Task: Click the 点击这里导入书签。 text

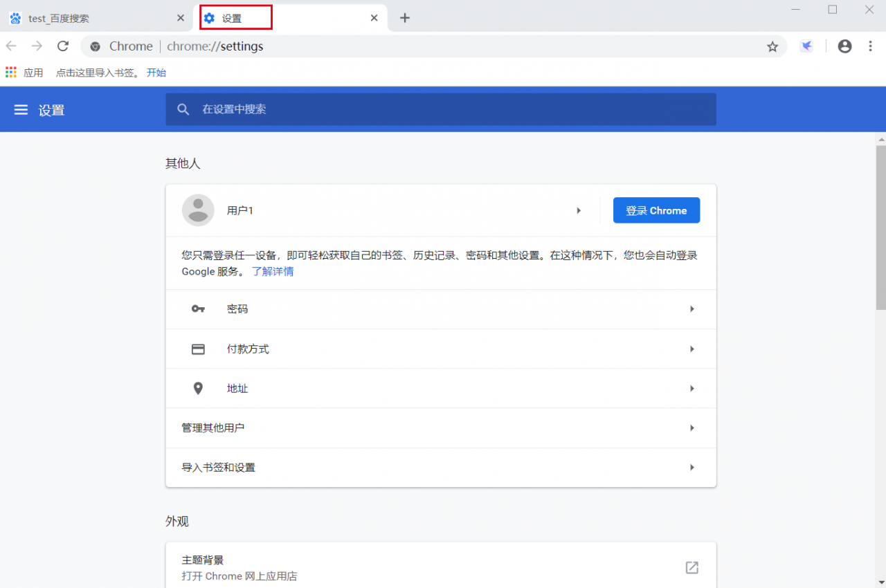Action: point(98,73)
